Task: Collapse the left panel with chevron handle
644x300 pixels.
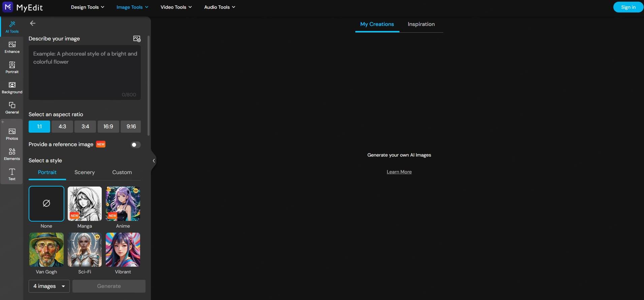Action: tap(154, 161)
